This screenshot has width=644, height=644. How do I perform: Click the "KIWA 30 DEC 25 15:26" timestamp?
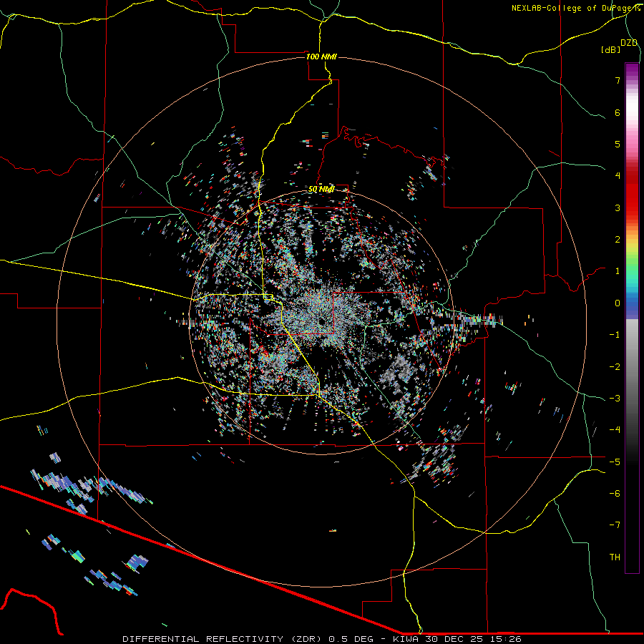tap(457, 639)
